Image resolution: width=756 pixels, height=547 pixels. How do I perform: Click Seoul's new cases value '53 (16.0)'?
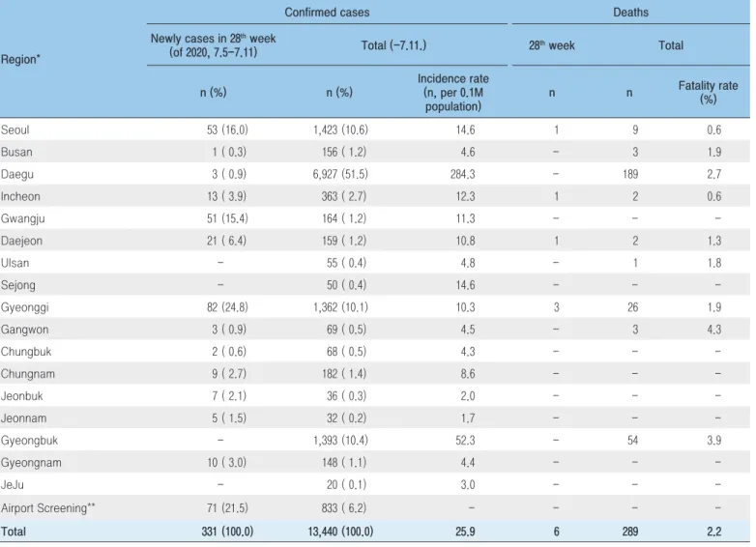pos(227,130)
